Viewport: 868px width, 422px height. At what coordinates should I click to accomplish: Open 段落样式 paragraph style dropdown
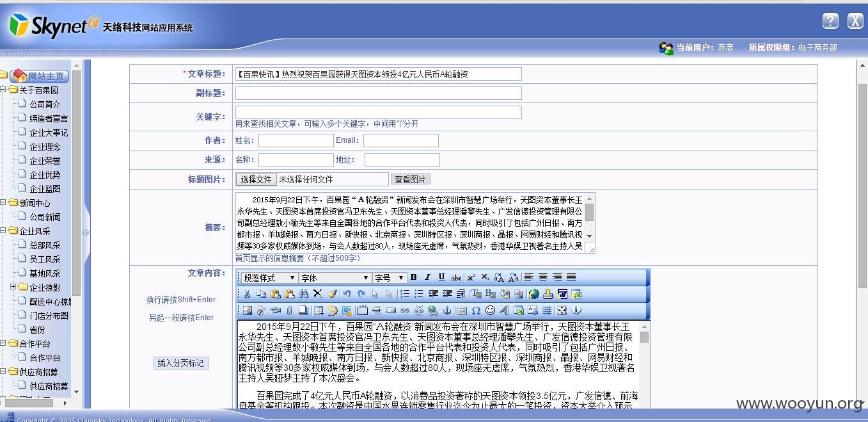pyautogui.click(x=269, y=278)
